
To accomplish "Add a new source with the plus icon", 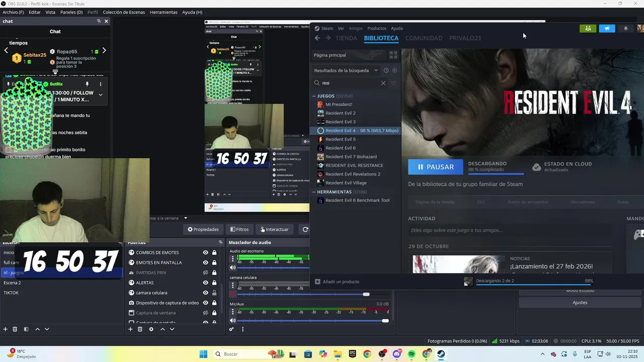I will (x=130, y=329).
